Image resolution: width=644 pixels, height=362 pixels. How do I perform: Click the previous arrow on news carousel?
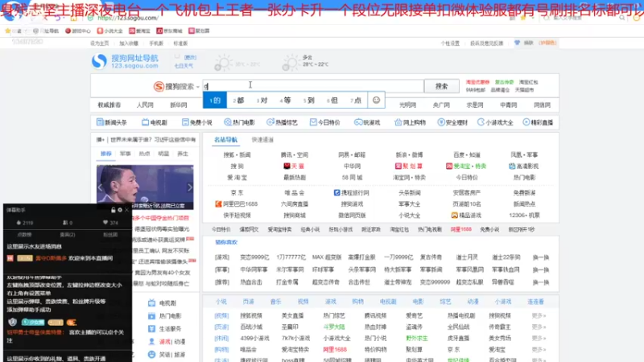click(x=101, y=187)
